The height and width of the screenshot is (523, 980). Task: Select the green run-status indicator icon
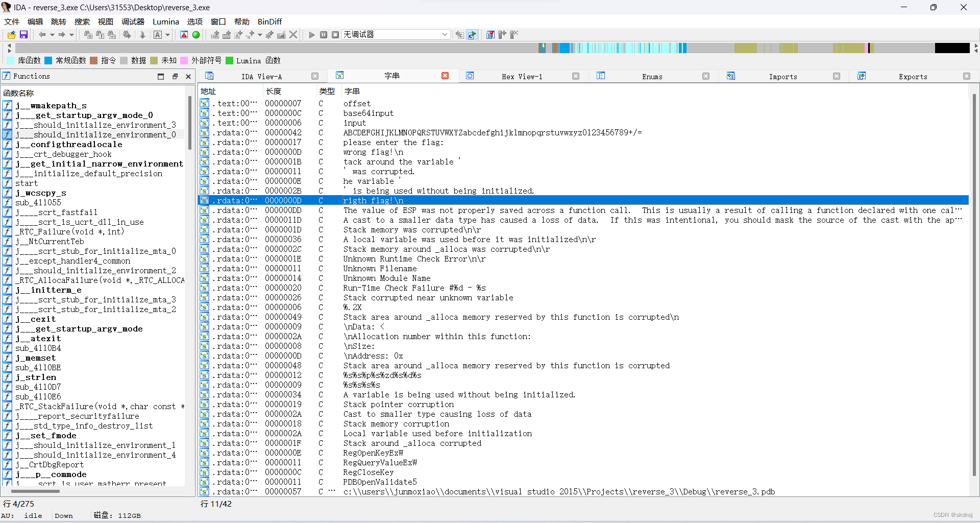coord(196,35)
